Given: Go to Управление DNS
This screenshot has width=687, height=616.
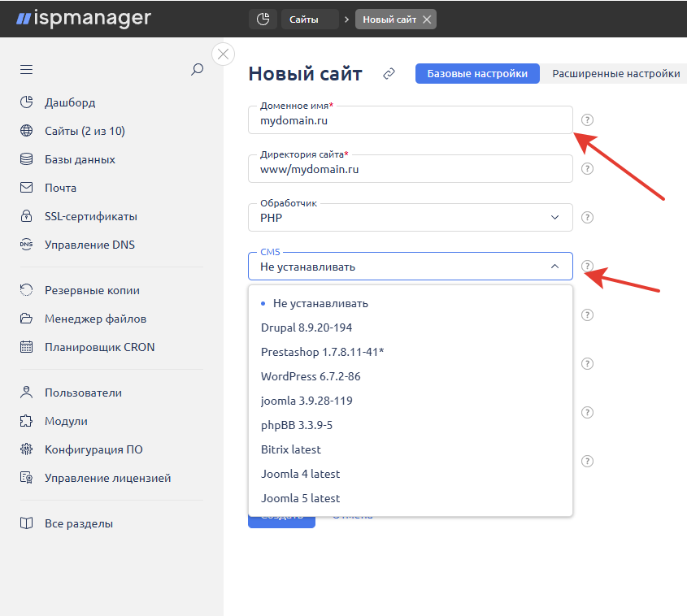Looking at the screenshot, I should coord(89,245).
